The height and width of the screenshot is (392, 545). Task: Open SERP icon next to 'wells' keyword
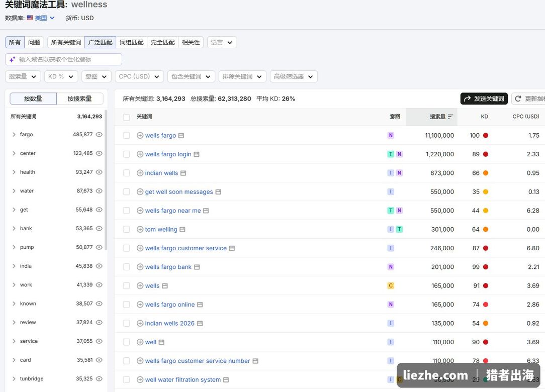click(165, 285)
